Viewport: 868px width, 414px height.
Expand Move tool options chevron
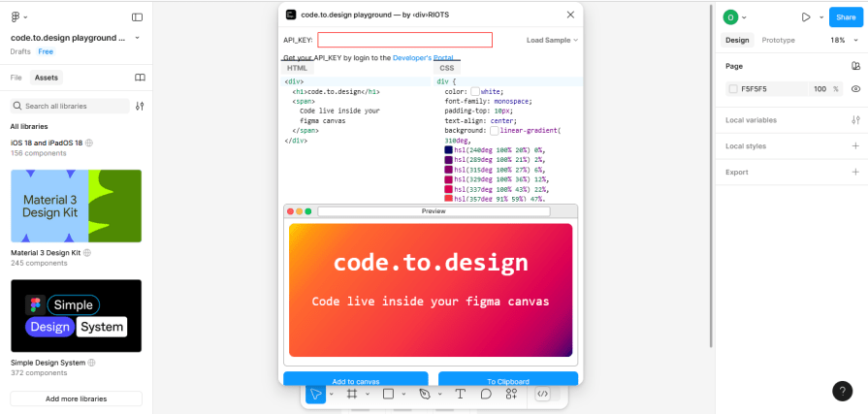point(331,394)
